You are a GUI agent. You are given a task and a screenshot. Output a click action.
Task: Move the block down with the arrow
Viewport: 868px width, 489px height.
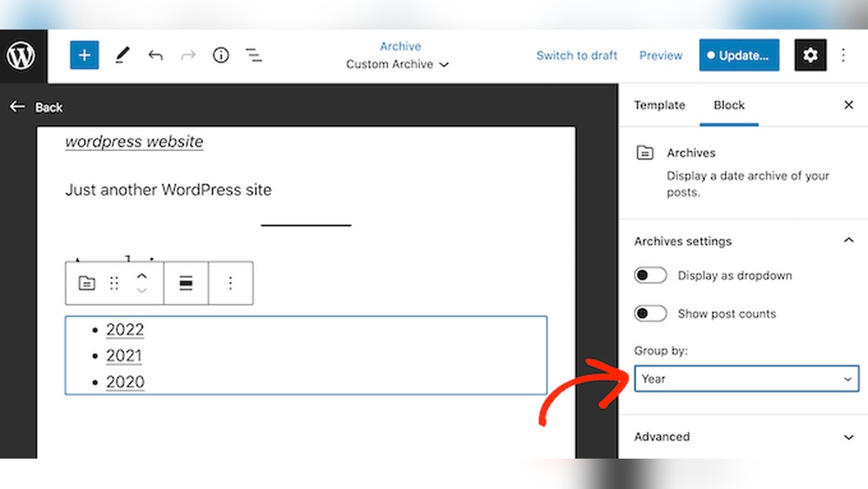(141, 291)
